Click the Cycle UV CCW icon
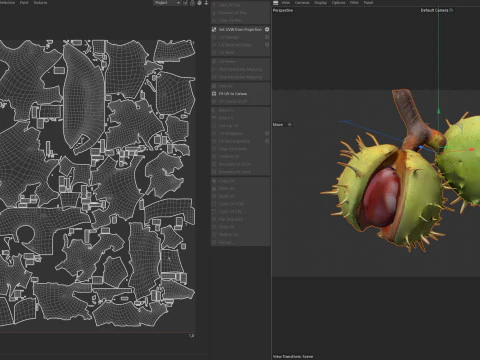Image resolution: width=480 pixels, height=360 pixels. [x=214, y=204]
